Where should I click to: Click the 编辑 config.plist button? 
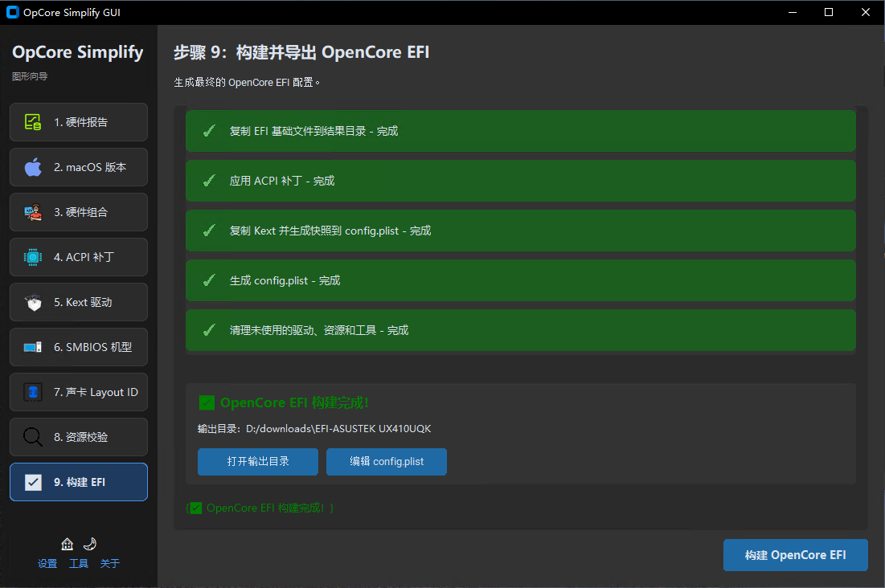coord(387,462)
